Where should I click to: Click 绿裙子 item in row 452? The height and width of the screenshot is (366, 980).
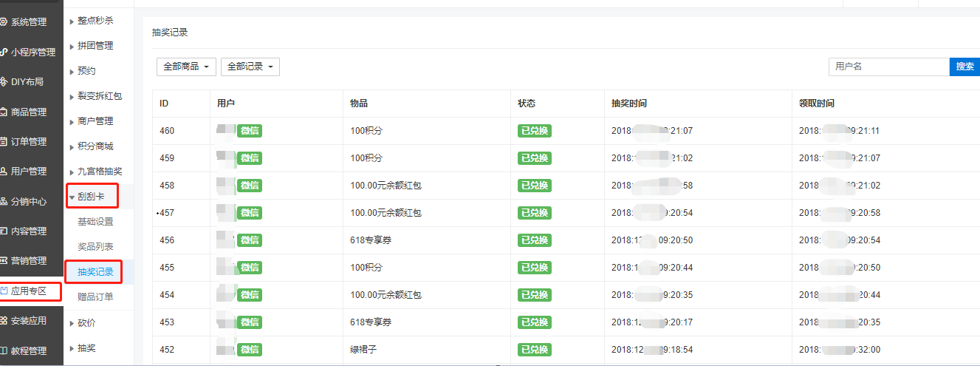[364, 350]
